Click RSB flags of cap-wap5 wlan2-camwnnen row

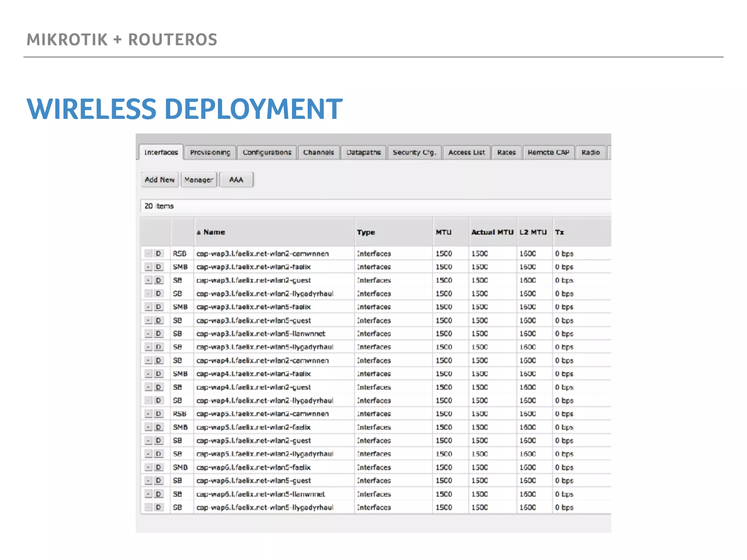pyautogui.click(x=180, y=414)
